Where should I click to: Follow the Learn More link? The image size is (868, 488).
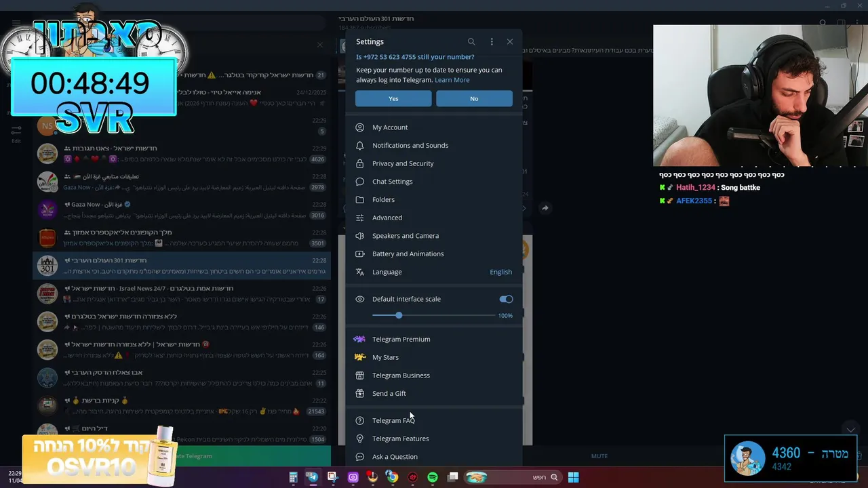452,80
